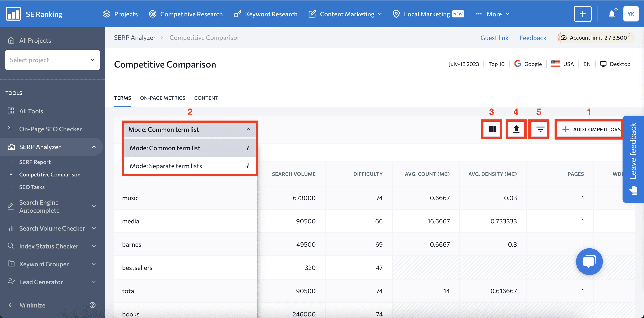Click the SERP Analyzer sidebar icon
Viewport: 644px width, 318px height.
coord(11,147)
